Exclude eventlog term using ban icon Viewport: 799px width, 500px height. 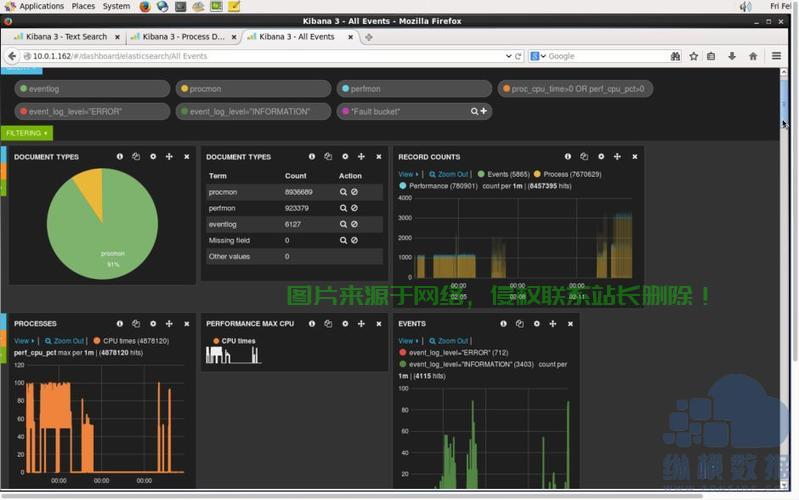pyautogui.click(x=354, y=224)
